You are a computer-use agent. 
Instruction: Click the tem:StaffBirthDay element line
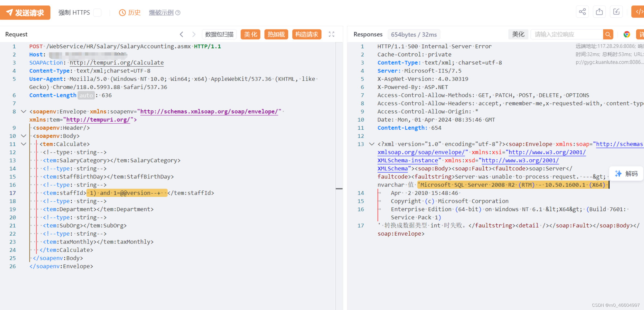pyautogui.click(x=108, y=177)
